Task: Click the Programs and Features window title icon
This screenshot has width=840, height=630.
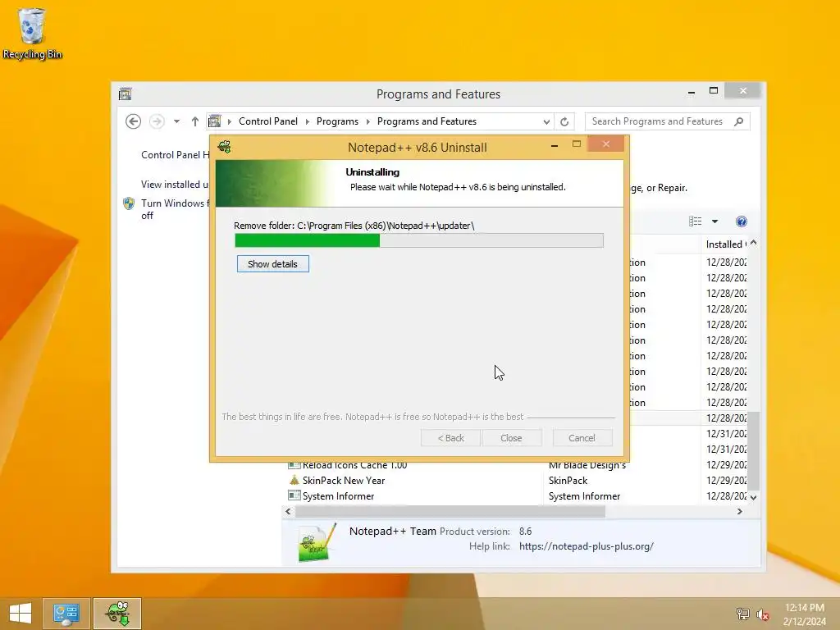Action: pos(126,94)
